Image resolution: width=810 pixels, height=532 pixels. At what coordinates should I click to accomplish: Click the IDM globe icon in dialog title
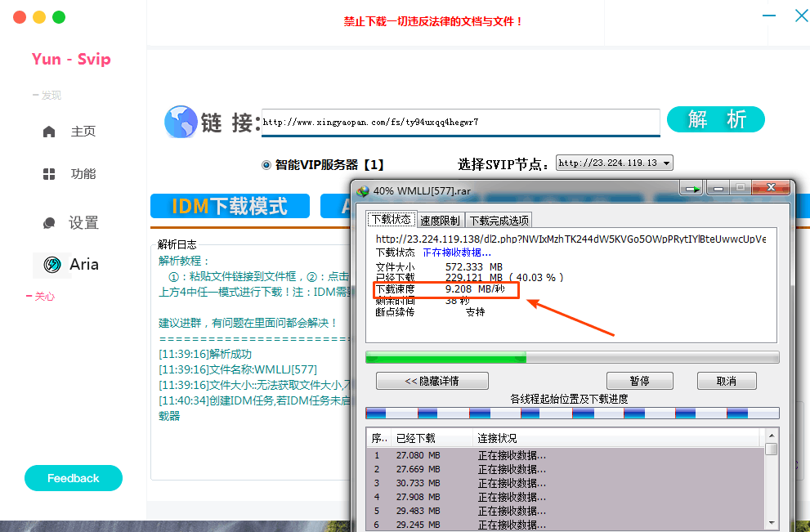tap(363, 191)
